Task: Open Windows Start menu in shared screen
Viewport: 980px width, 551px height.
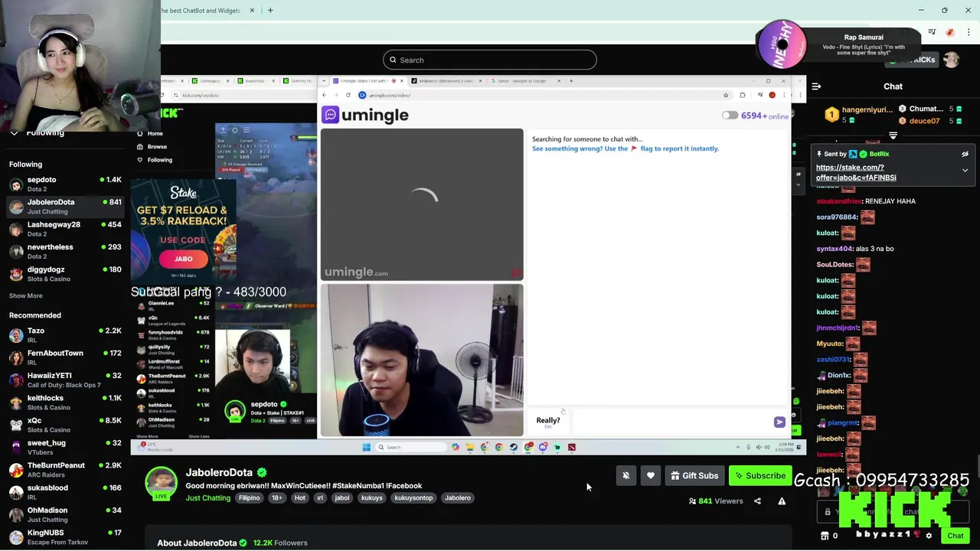Action: coord(366,447)
